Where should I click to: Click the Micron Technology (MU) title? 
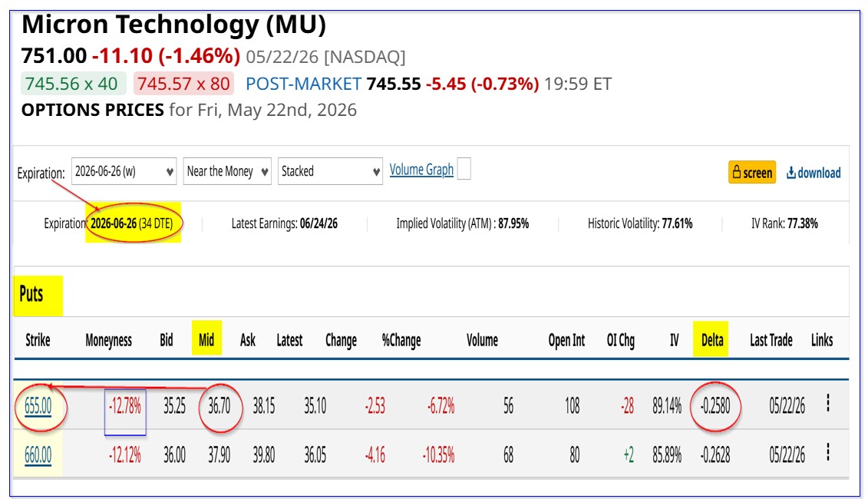click(173, 25)
